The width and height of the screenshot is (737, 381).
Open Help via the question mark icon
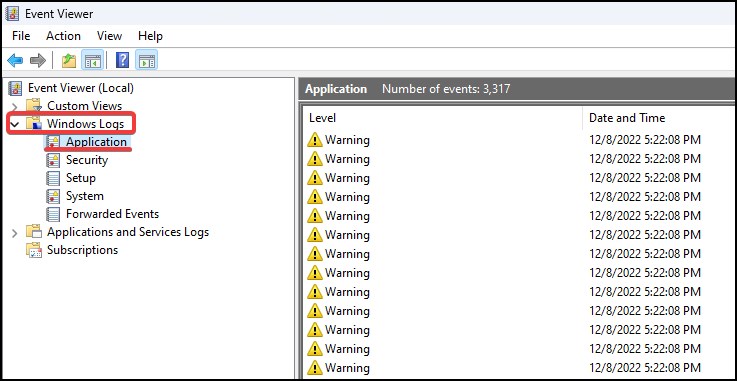point(123,61)
